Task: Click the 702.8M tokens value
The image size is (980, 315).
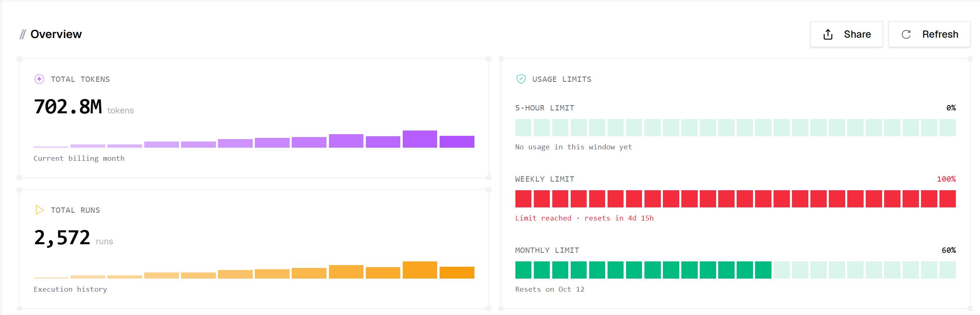Action: [68, 107]
